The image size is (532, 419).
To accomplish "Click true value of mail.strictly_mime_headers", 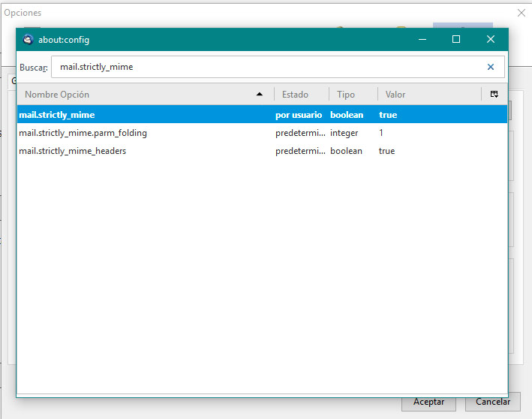I will (386, 151).
